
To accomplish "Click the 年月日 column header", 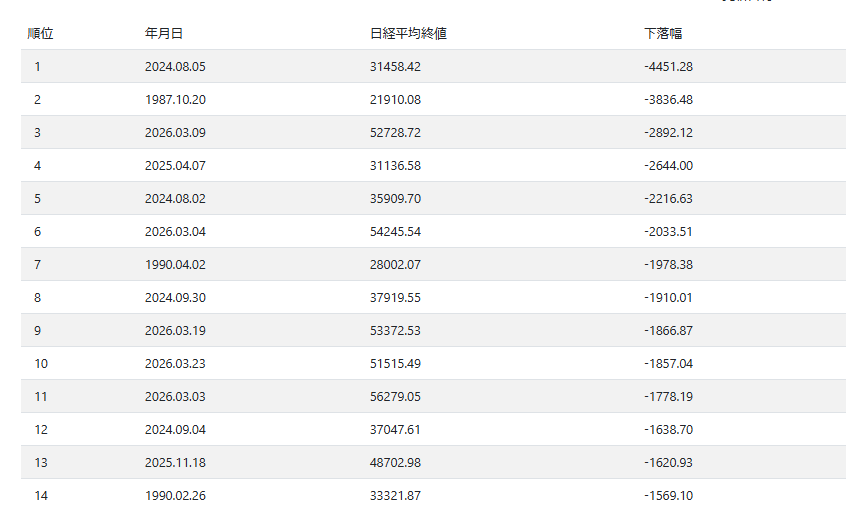I will tap(164, 33).
